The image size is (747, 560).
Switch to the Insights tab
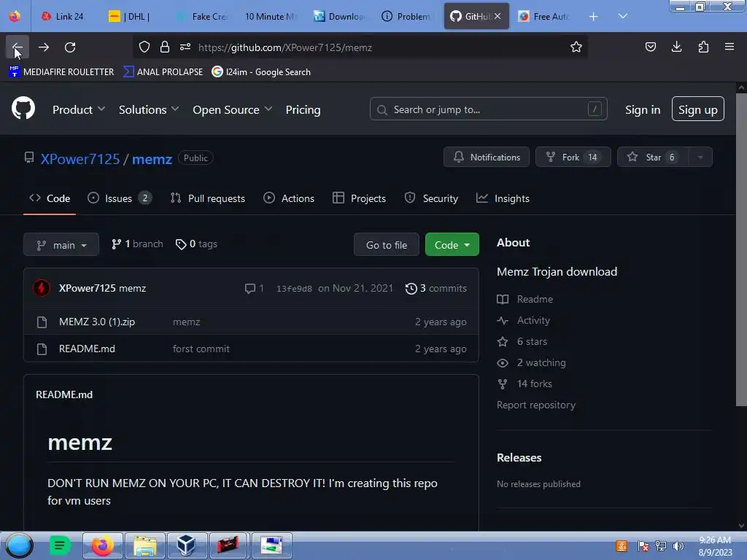click(x=503, y=198)
